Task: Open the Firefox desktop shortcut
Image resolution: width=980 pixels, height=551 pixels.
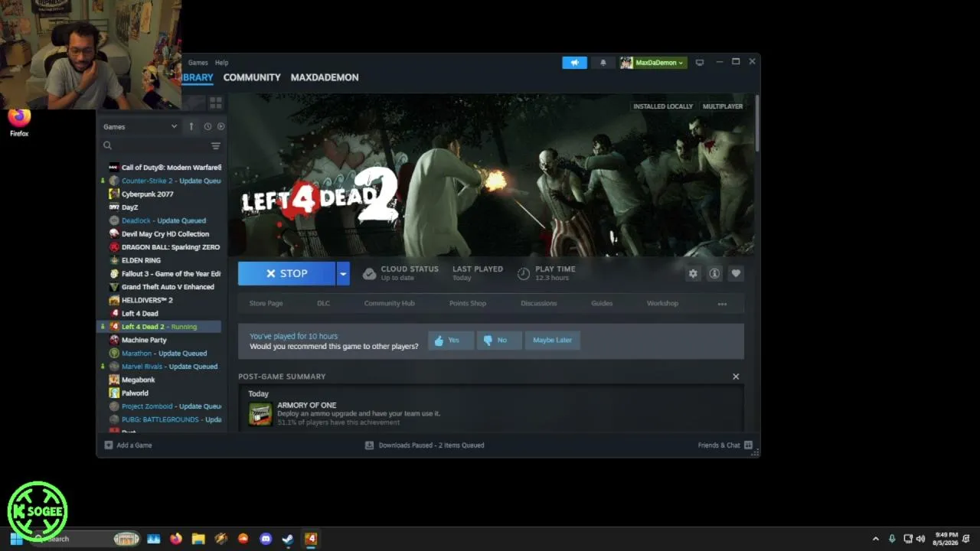Action: click(x=19, y=122)
